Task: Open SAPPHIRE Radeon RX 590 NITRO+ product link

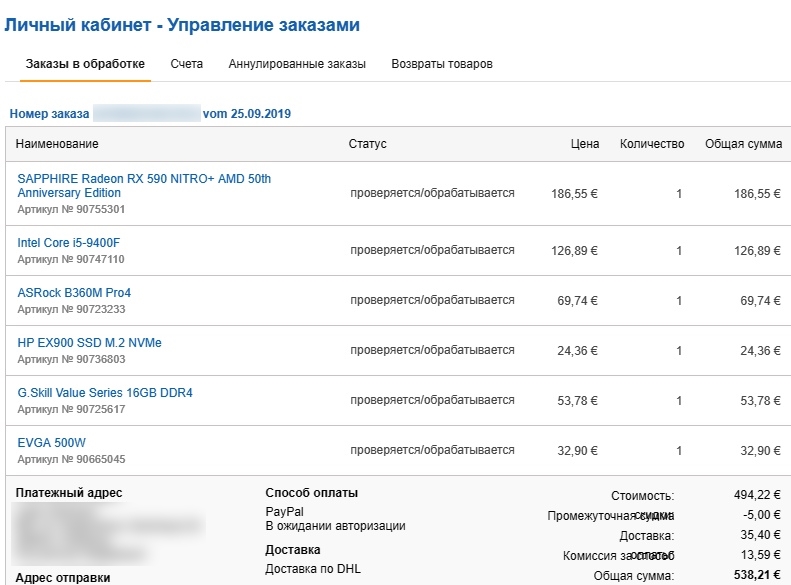Action: pyautogui.click(x=144, y=186)
